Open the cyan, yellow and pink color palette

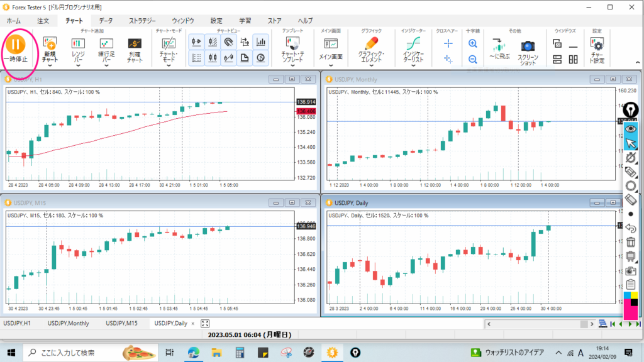point(631,305)
